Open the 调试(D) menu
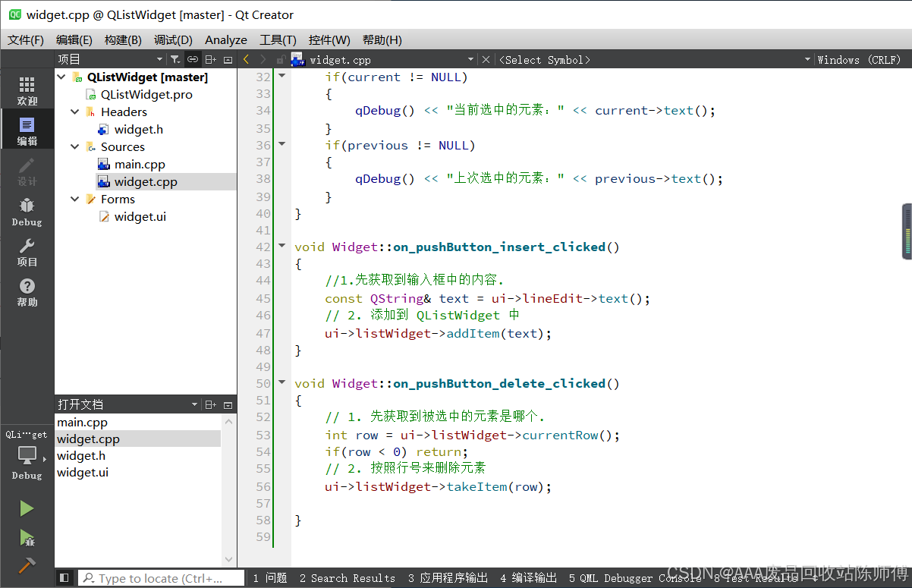912x588 pixels. click(173, 39)
